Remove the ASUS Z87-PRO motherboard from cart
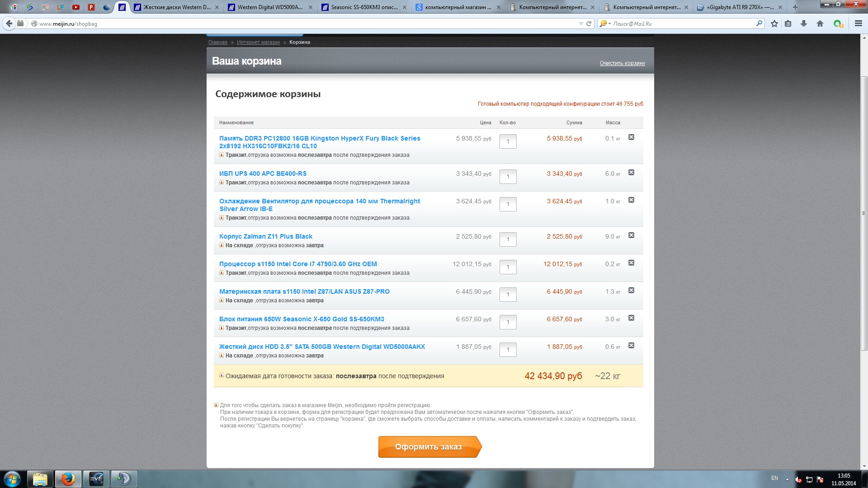Image resolution: width=868 pixels, height=488 pixels. tap(631, 291)
